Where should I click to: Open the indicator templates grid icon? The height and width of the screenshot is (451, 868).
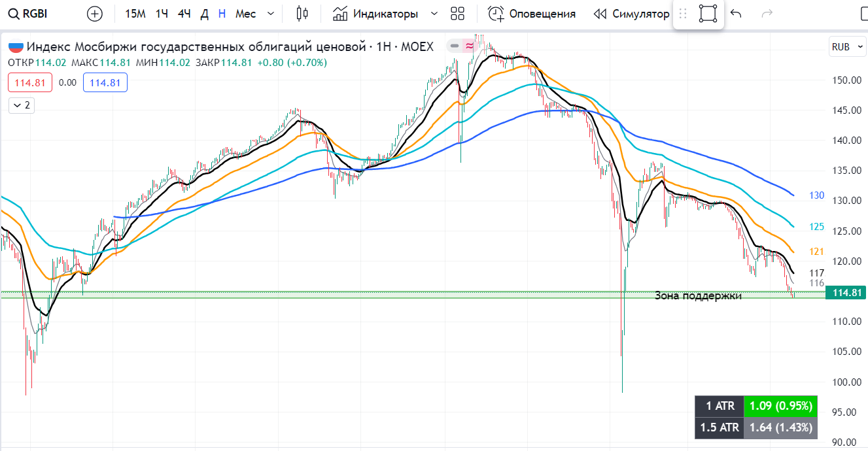tap(458, 14)
